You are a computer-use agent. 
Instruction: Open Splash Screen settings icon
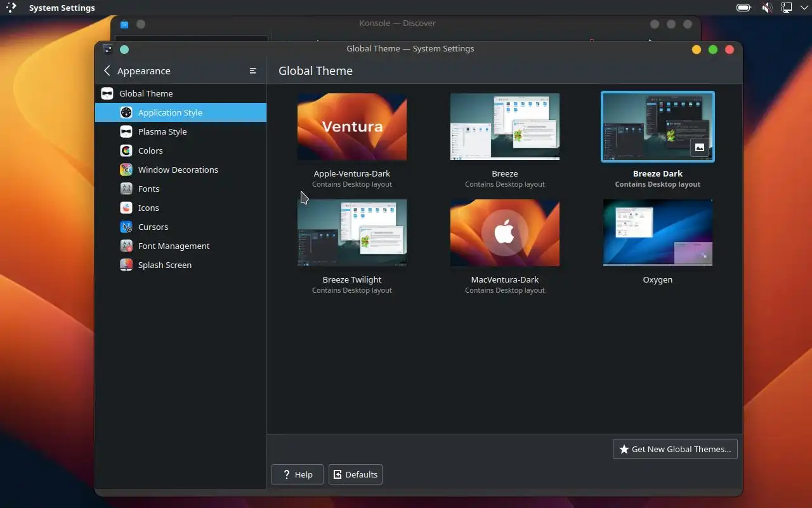(126, 265)
